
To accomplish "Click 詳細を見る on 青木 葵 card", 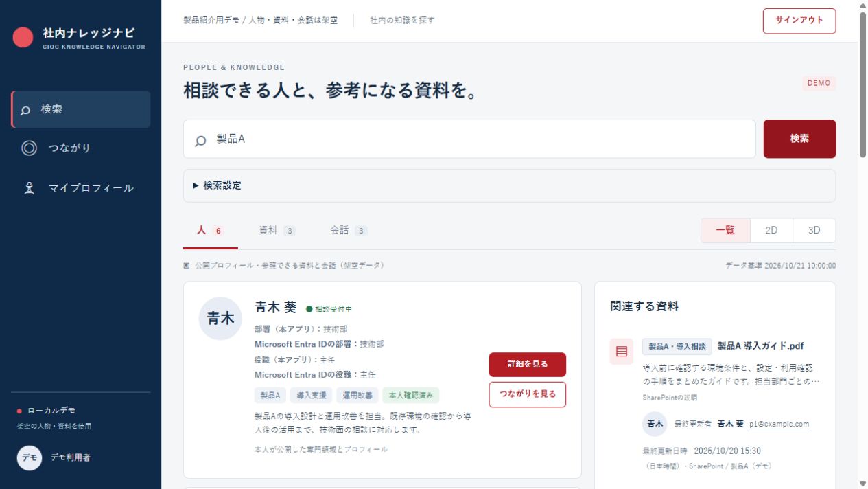I will 527,365.
